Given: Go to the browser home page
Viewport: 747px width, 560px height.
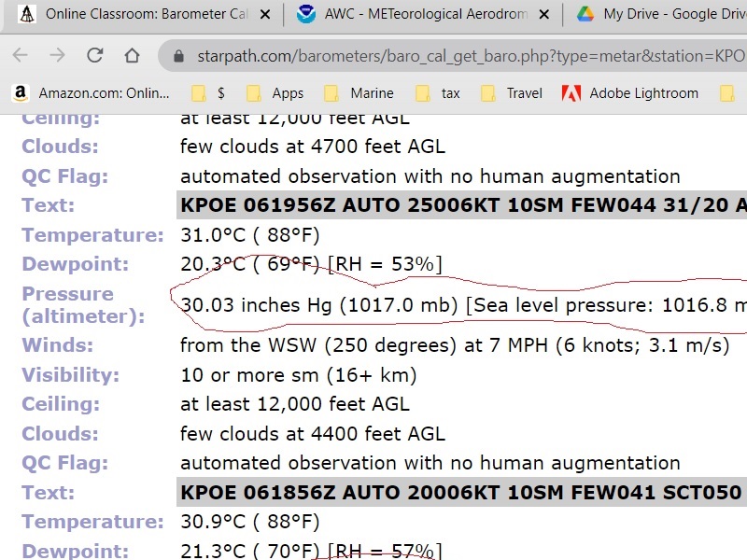Looking at the screenshot, I should coord(132,55).
